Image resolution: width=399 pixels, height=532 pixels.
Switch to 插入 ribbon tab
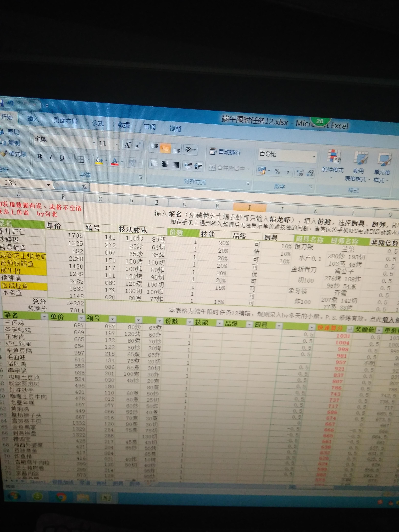tap(33, 119)
